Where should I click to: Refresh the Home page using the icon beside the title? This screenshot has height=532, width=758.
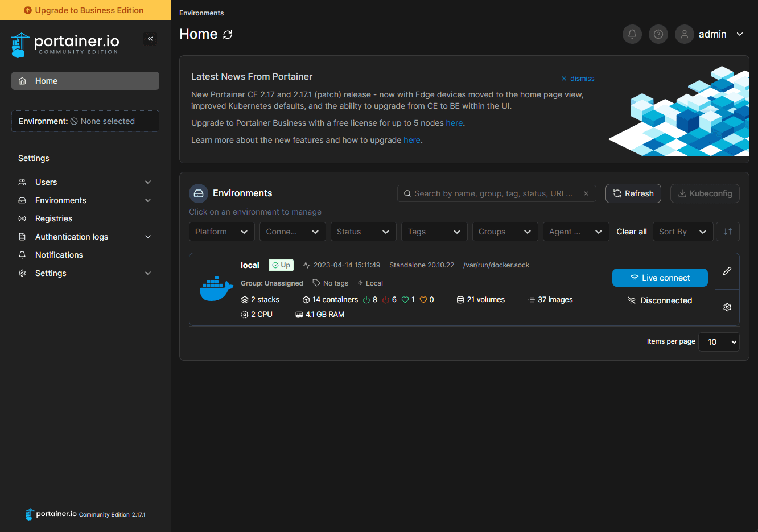(228, 35)
